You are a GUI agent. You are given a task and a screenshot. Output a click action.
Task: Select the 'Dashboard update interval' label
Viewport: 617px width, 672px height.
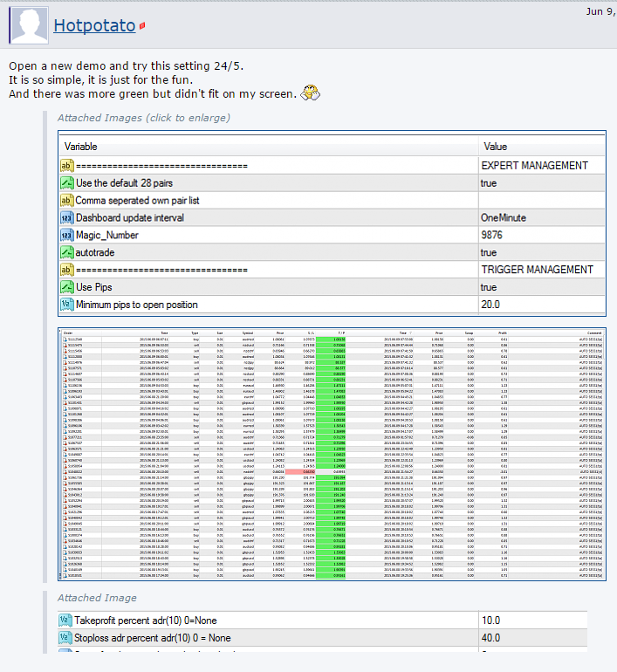click(130, 217)
